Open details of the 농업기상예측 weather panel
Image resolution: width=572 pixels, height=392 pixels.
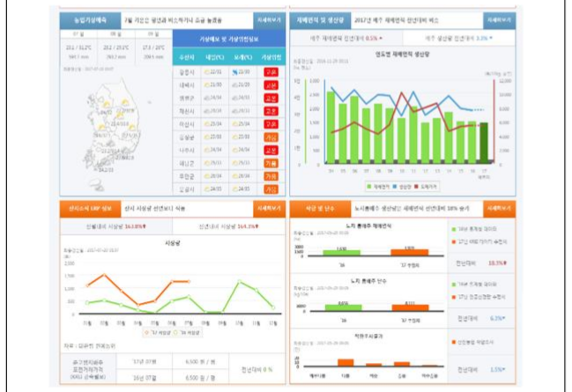tap(268, 18)
